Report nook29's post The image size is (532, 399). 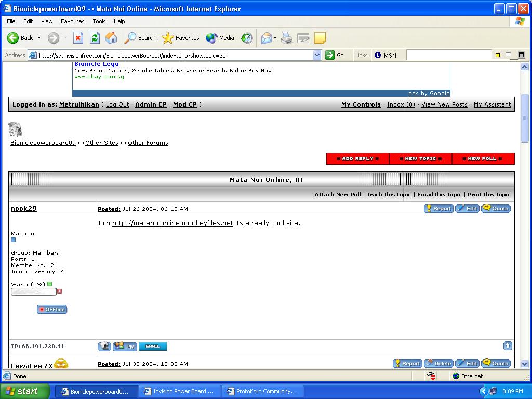click(x=438, y=208)
